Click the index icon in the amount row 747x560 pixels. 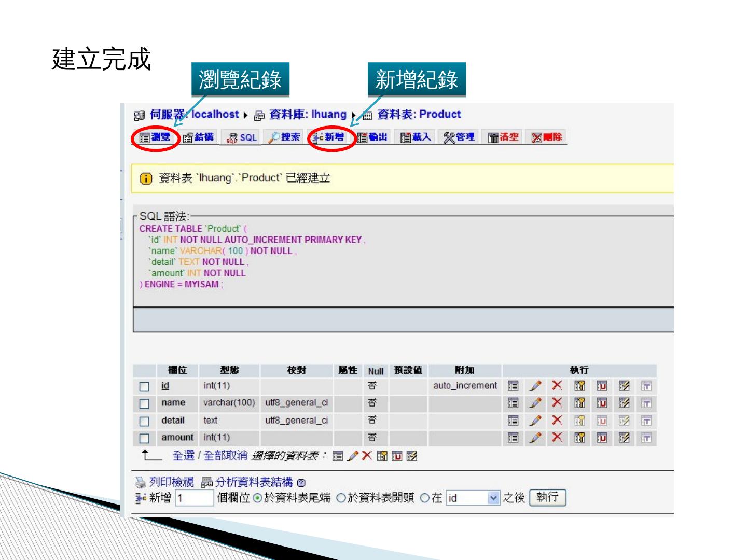click(x=624, y=438)
